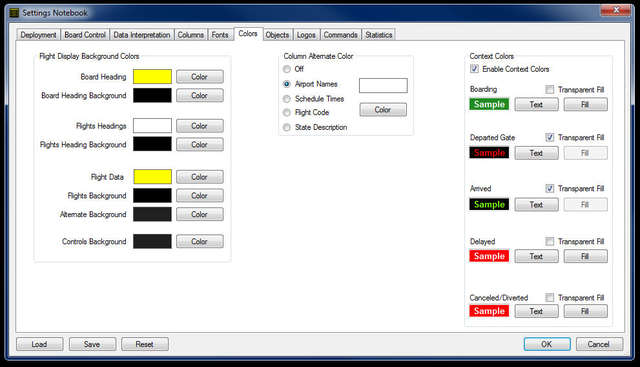Viewport: 640px width, 367px height.
Task: Click the Controls Background swatch
Action: (152, 241)
